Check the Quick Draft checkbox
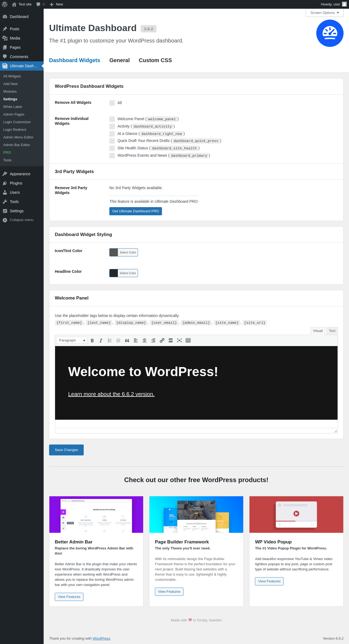349x644 pixels. click(112, 141)
